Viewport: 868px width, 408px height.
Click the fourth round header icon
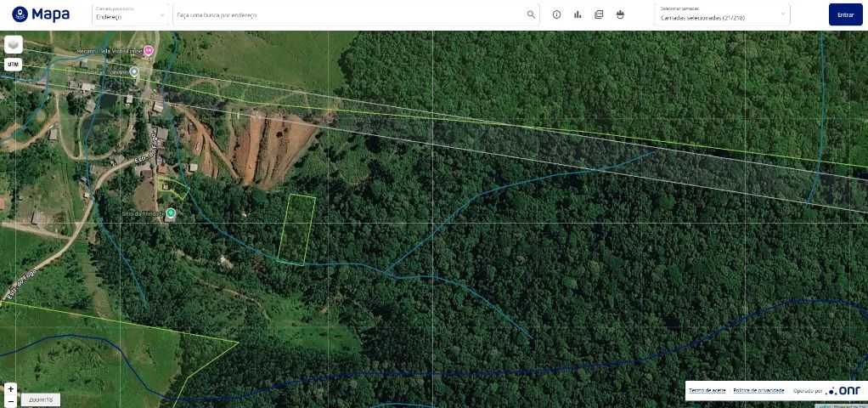(620, 15)
